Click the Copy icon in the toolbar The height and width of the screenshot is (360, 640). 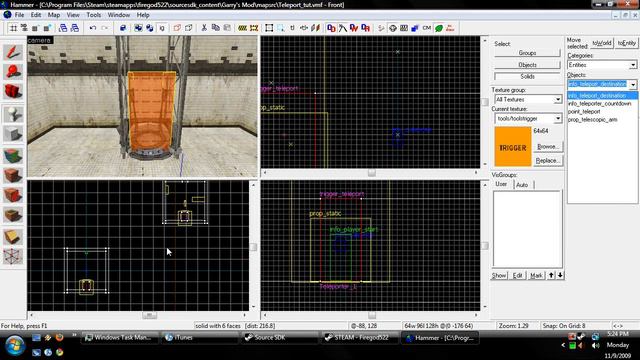[216, 28]
